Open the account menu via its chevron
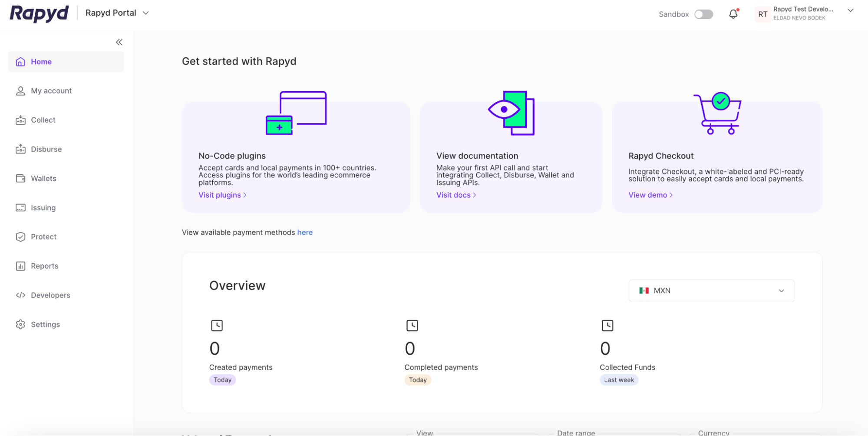Screen dimensions: 868x436 (850, 10)
